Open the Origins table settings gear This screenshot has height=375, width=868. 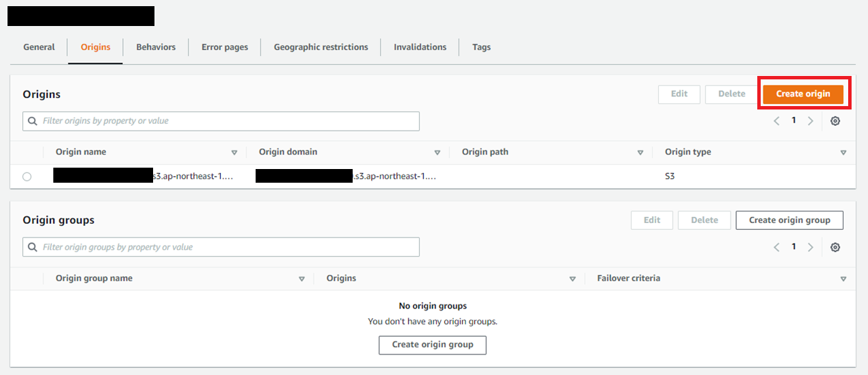pyautogui.click(x=835, y=121)
